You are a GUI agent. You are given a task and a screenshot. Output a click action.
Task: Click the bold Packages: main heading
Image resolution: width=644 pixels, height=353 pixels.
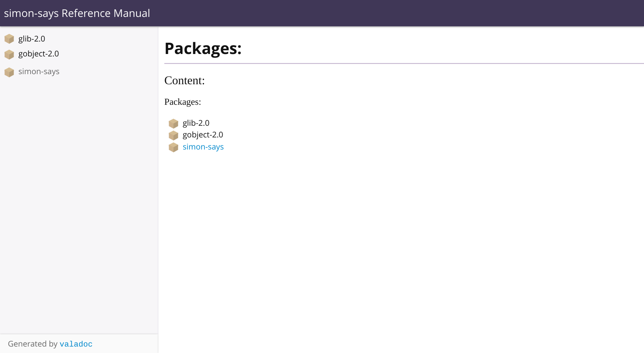pyautogui.click(x=203, y=49)
